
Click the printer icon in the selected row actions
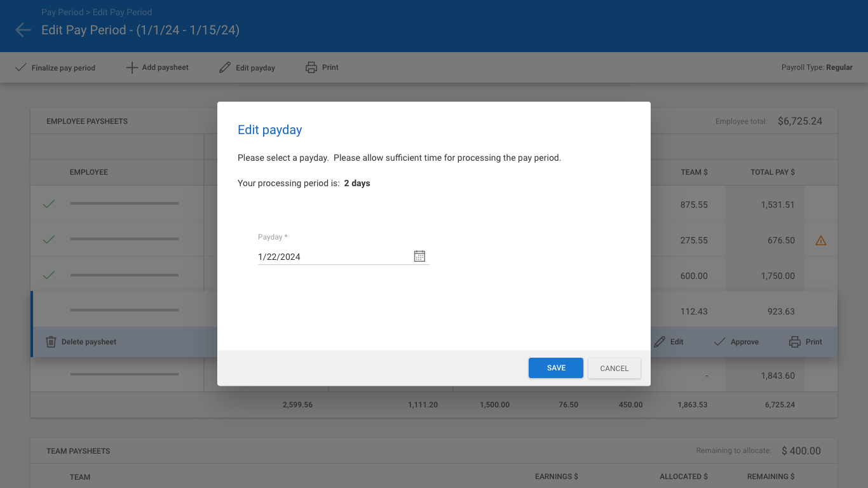(x=795, y=342)
